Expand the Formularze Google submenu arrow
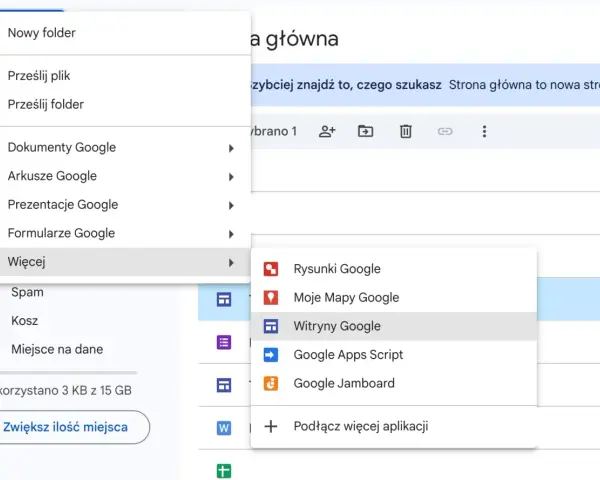This screenshot has width=600, height=480. tap(231, 234)
